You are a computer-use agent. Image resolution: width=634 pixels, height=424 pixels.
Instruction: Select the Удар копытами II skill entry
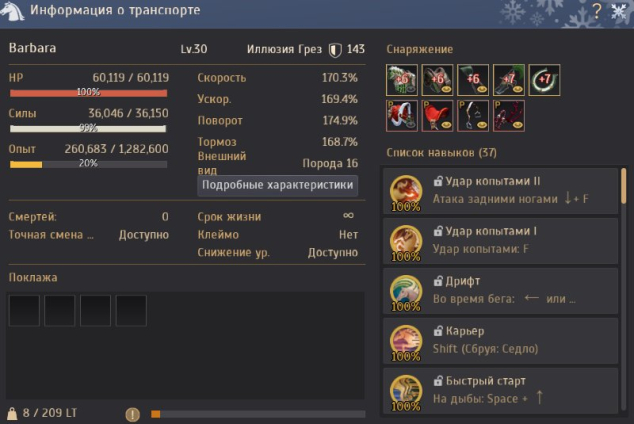point(501,191)
